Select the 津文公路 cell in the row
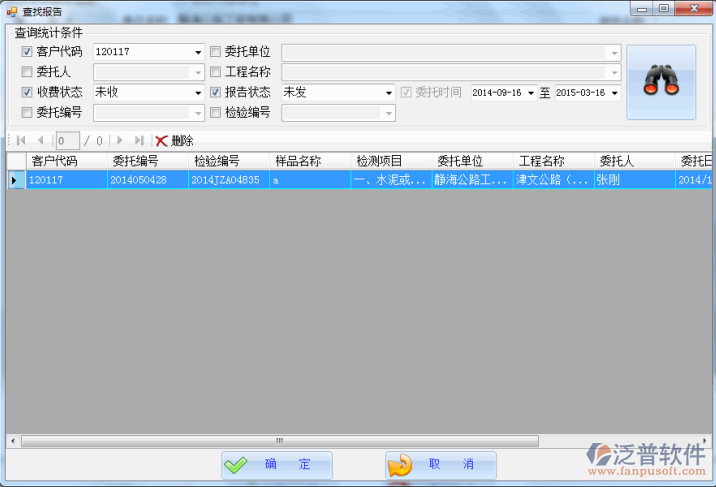 click(554, 180)
